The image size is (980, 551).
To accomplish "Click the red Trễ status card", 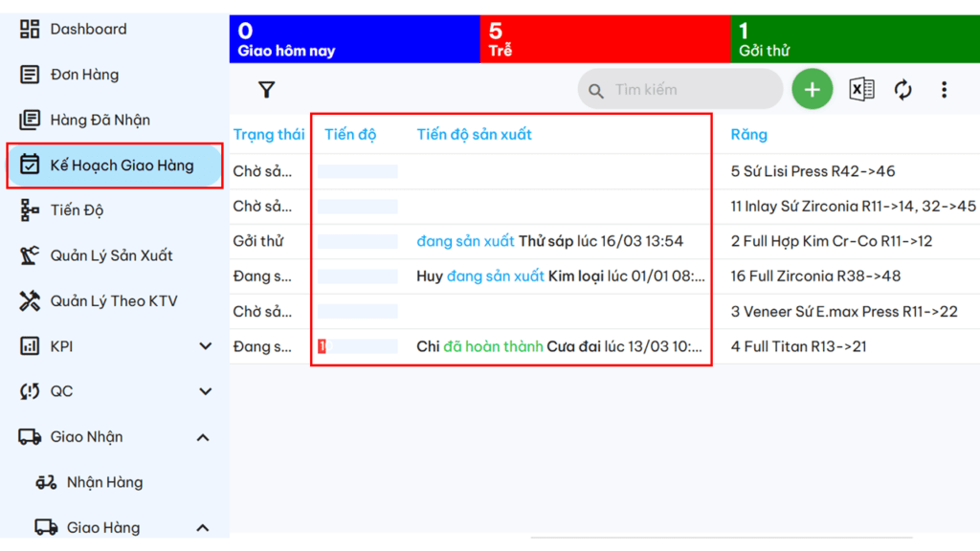I will pos(604,40).
